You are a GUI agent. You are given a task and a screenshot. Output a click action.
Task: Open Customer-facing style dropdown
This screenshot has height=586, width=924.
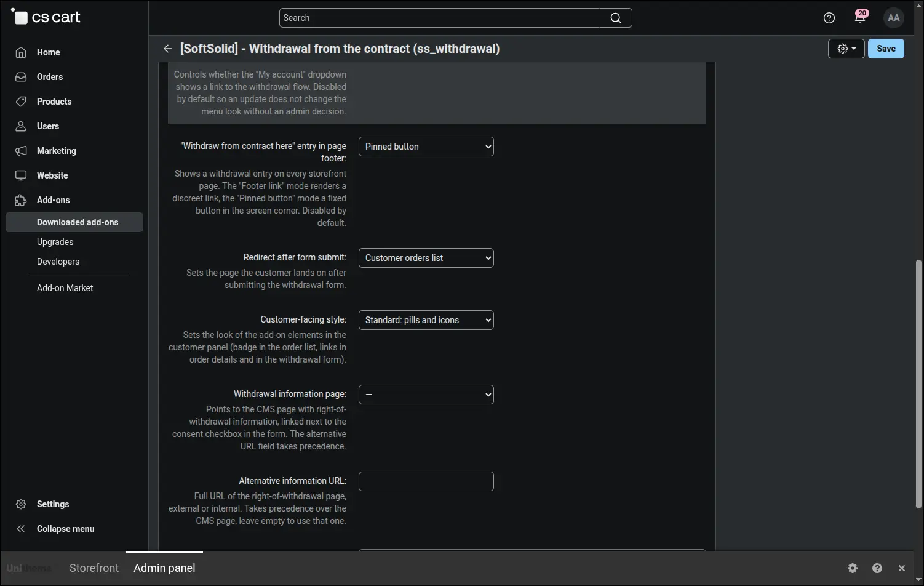426,320
